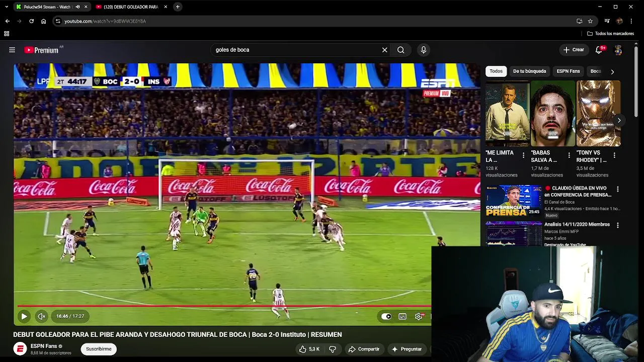View site information icon in address bar
This screenshot has height=362, width=644.
click(58, 21)
